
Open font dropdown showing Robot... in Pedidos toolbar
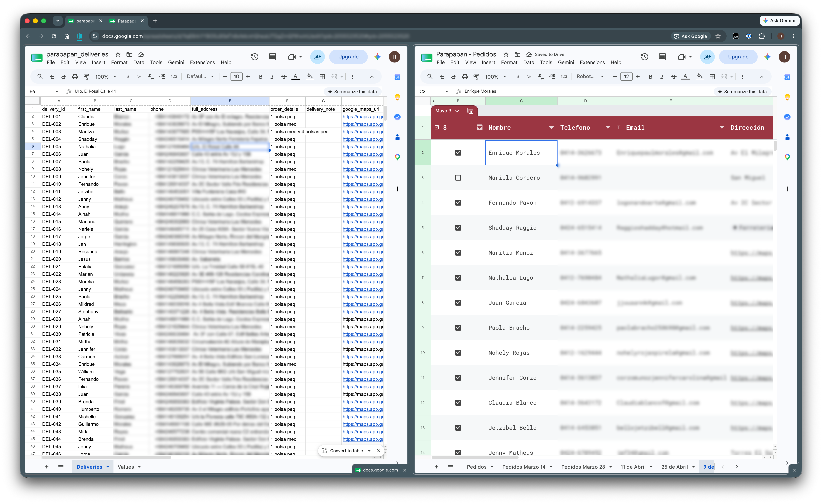pos(590,77)
